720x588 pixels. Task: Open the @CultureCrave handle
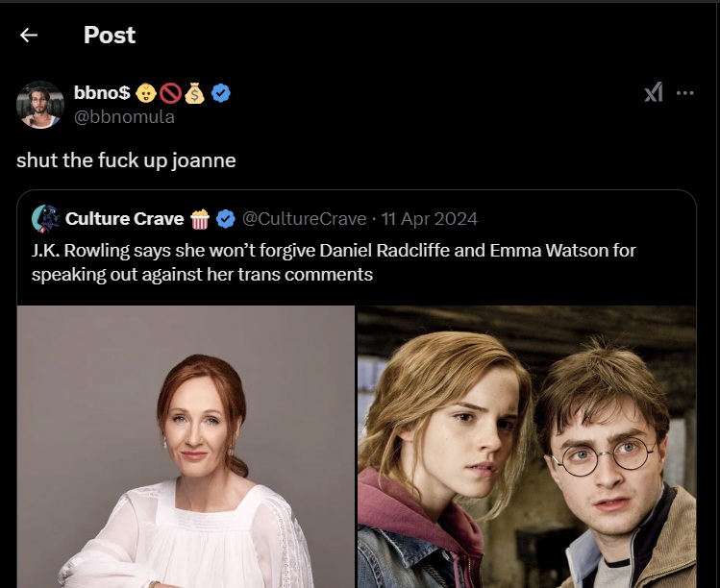pyautogui.click(x=304, y=219)
